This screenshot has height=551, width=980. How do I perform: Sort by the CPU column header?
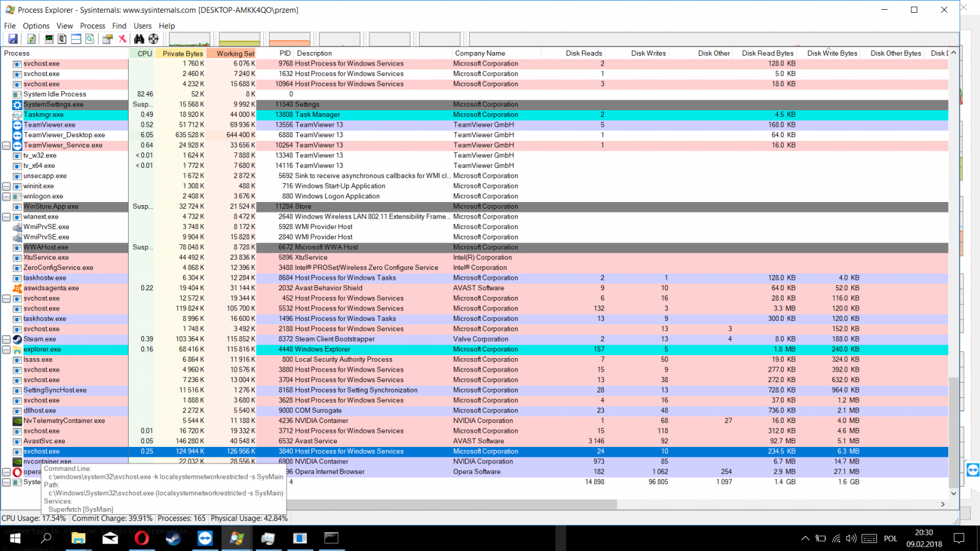[141, 53]
